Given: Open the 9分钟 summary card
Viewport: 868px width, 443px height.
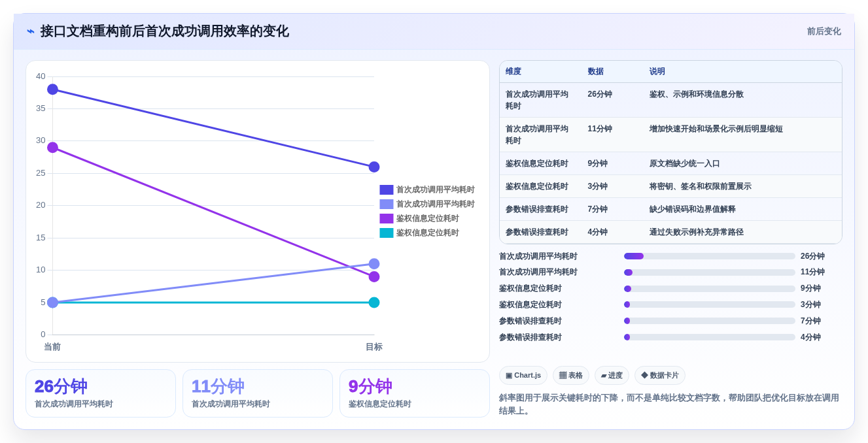Looking at the screenshot, I should click(415, 393).
